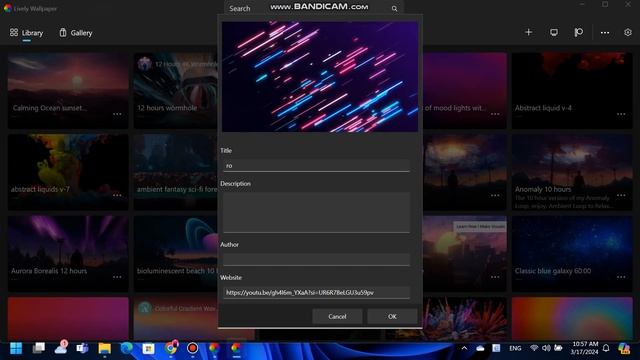Open options for Aurora Borealis 12 hours
Screen dimensions: 640x360
117,277
